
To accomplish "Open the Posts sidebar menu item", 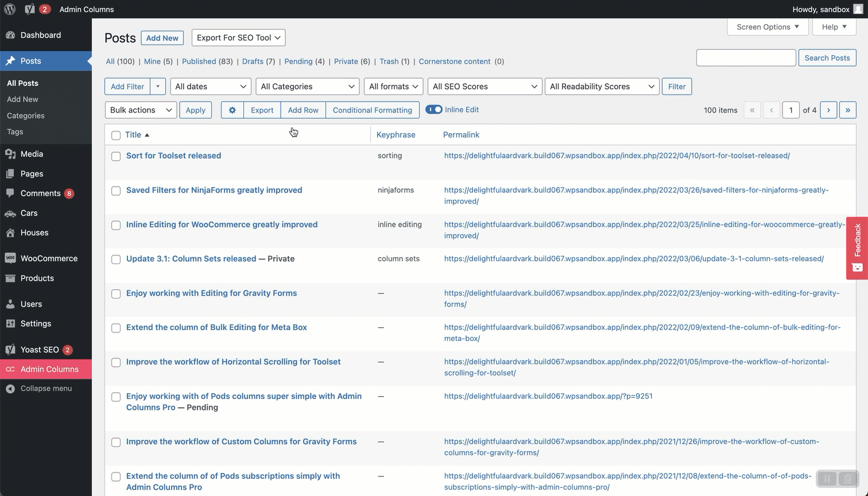I will tap(46, 61).
